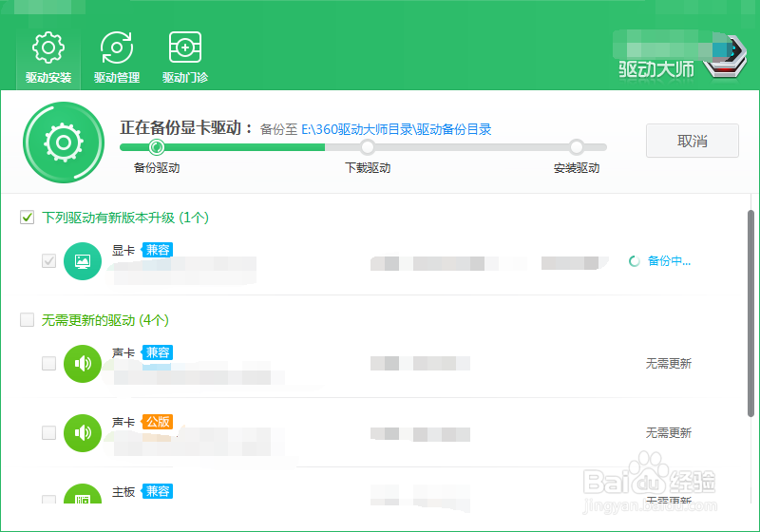The image size is (760, 532).
Task: Click the 取消 button
Action: 693,141
